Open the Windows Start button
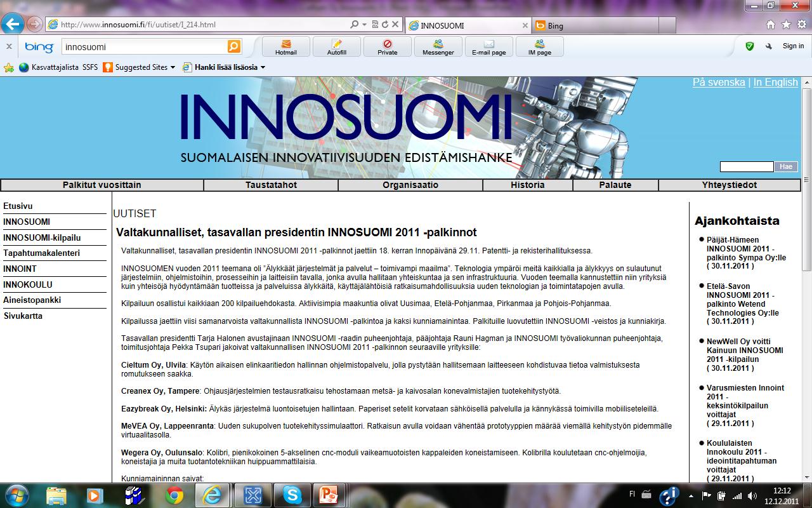This screenshot has width=812, height=508. tap(16, 495)
